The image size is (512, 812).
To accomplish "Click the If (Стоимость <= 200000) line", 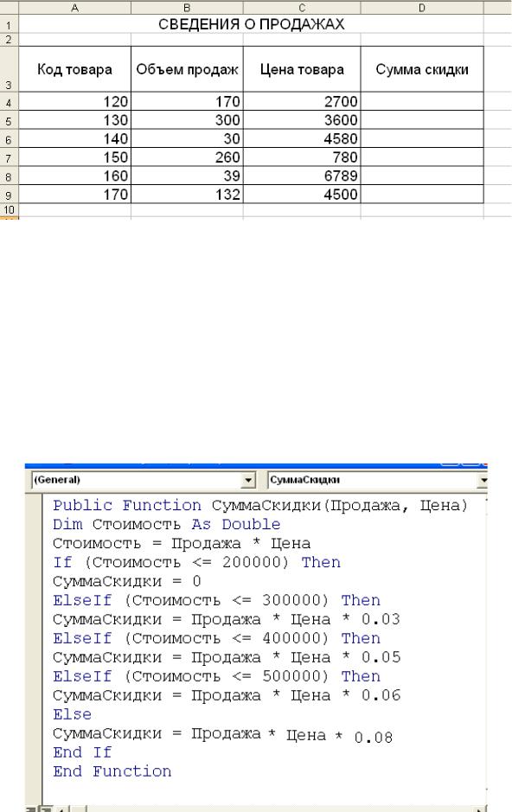I will (196, 562).
